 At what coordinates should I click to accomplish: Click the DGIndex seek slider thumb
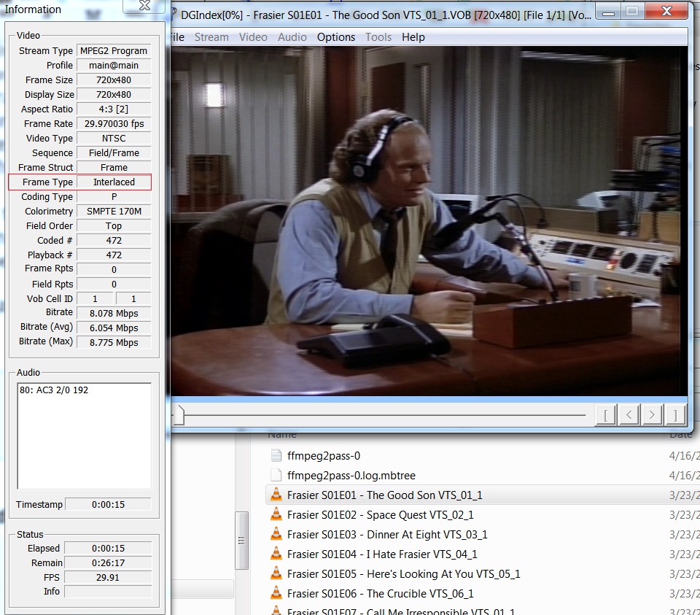coord(179,415)
